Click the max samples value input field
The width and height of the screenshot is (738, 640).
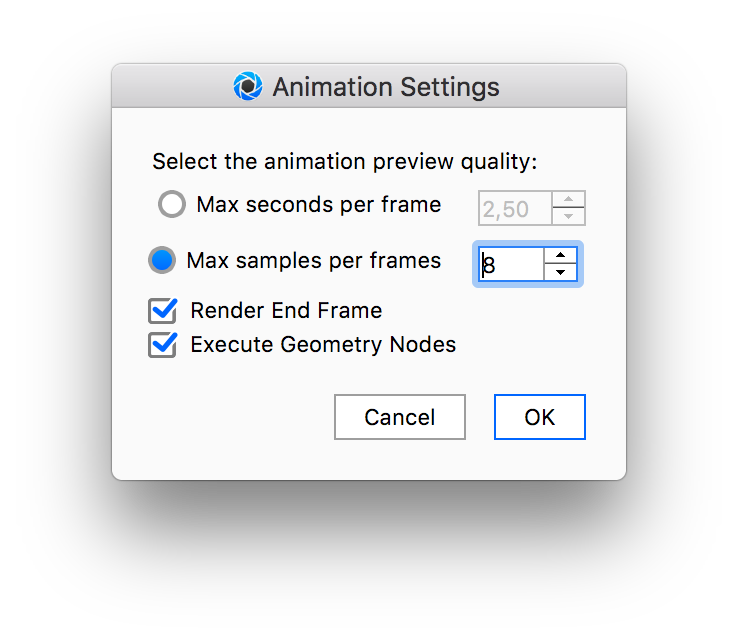(512, 264)
